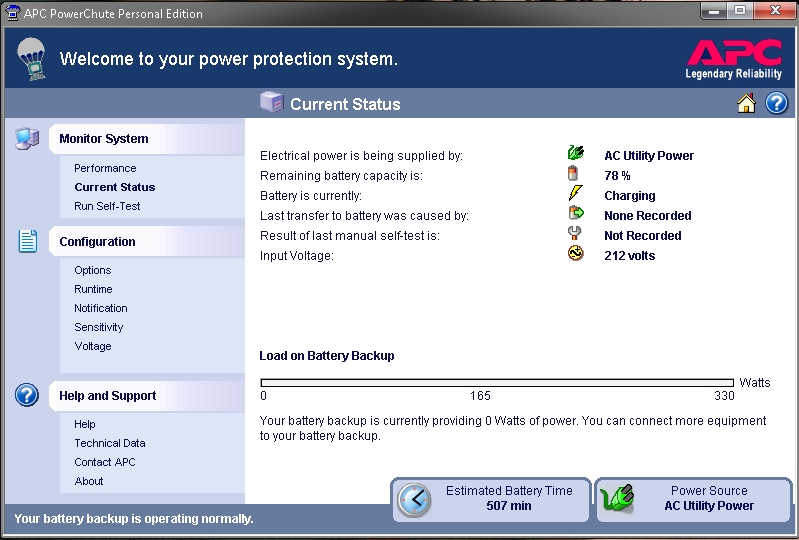Open the Help link under Help and Support
Image resolution: width=799 pixels, height=540 pixels.
click(85, 424)
